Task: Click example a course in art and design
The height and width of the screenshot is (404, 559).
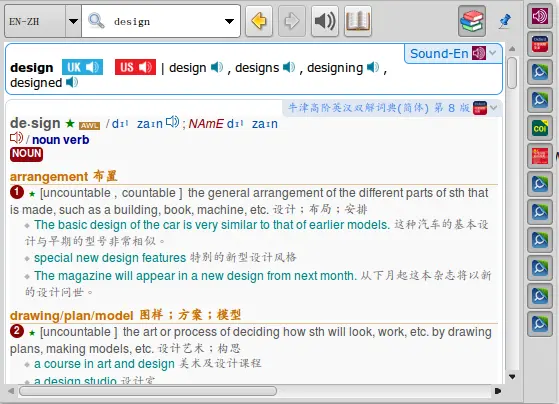Action: pyautogui.click(x=104, y=364)
